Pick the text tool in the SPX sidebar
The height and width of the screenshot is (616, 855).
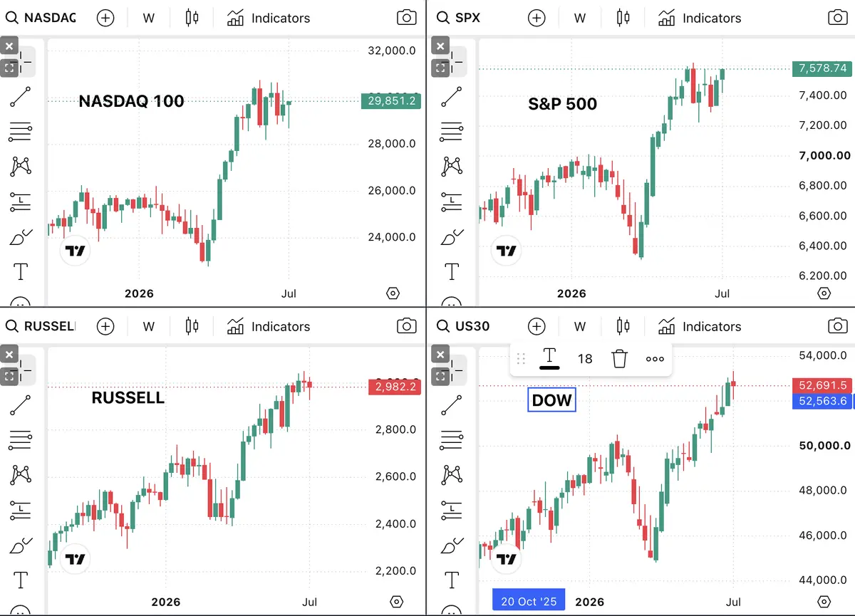tap(451, 271)
